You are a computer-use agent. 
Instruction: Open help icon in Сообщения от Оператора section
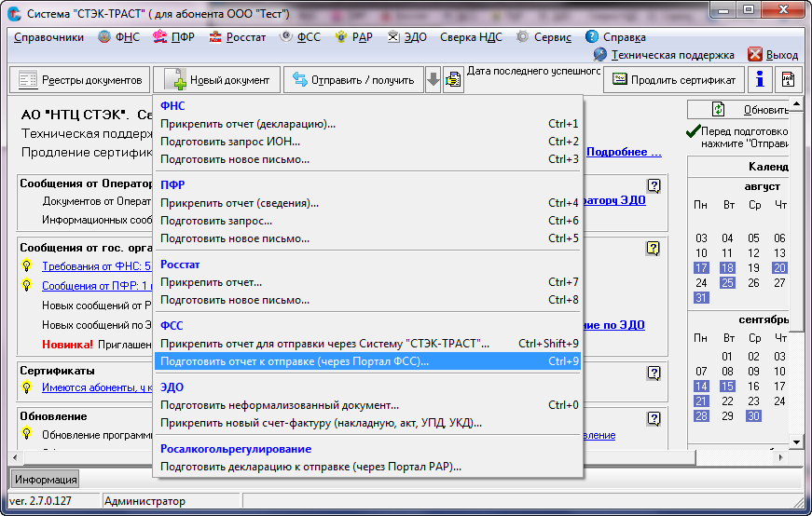pos(654,185)
